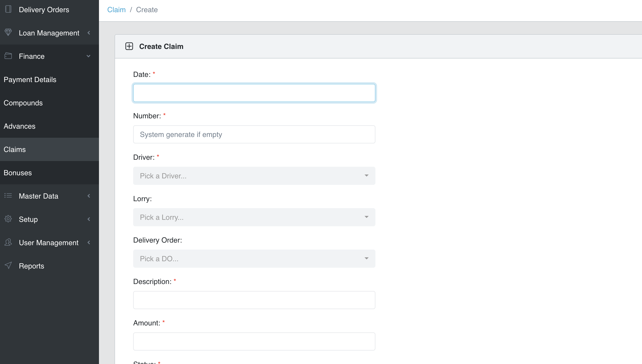Click the Claim breadcrumb link
The width and height of the screenshot is (642, 364).
(116, 10)
